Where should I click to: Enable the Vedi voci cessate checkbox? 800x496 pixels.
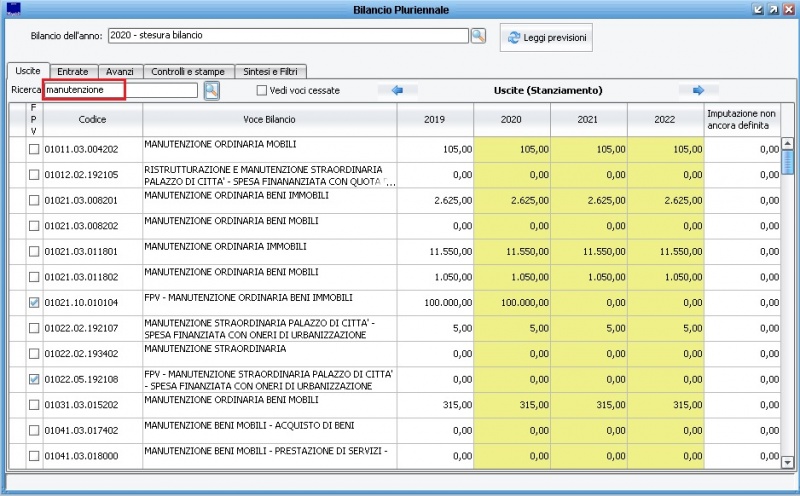click(x=262, y=91)
